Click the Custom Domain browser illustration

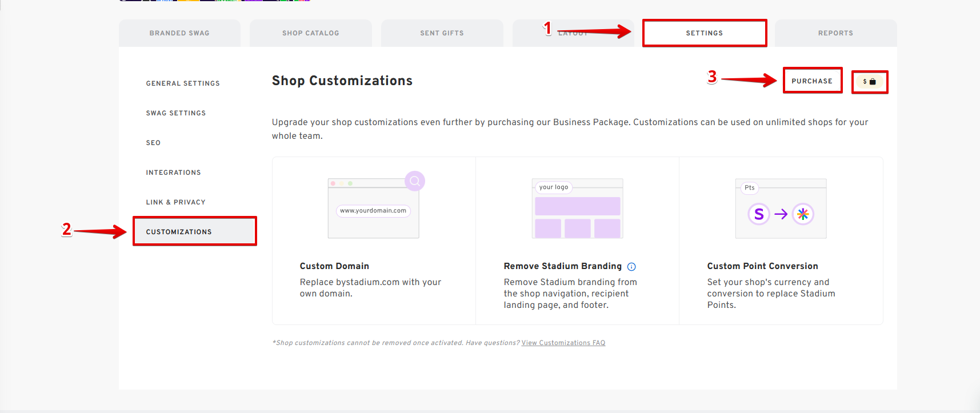(x=373, y=208)
